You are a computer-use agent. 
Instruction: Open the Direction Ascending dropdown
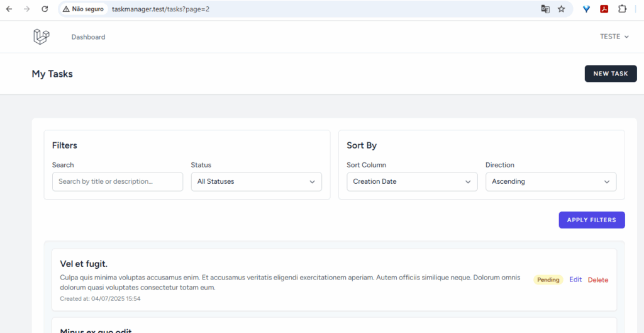coord(551,181)
